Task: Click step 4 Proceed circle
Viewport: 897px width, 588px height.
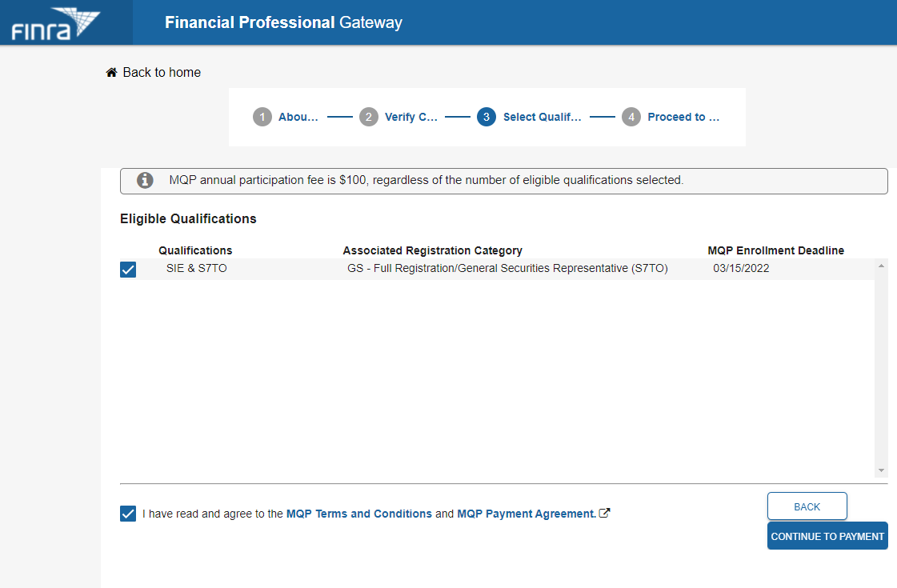Action: point(631,117)
